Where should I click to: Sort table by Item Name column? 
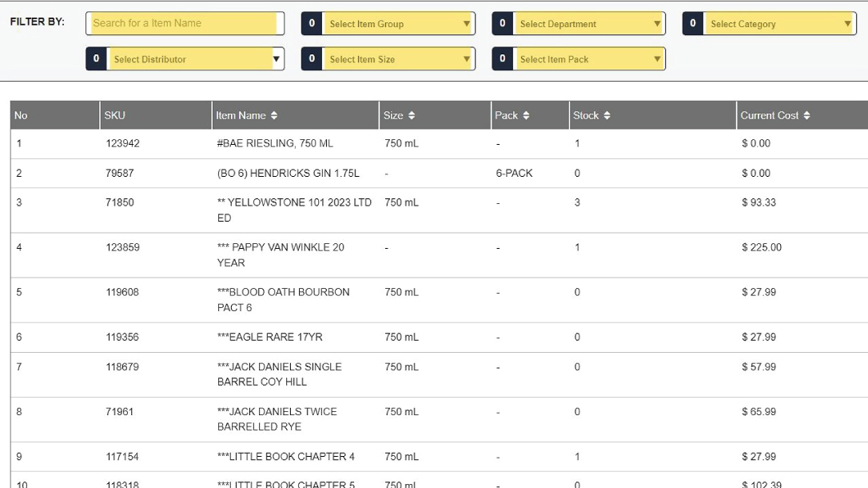coord(274,116)
